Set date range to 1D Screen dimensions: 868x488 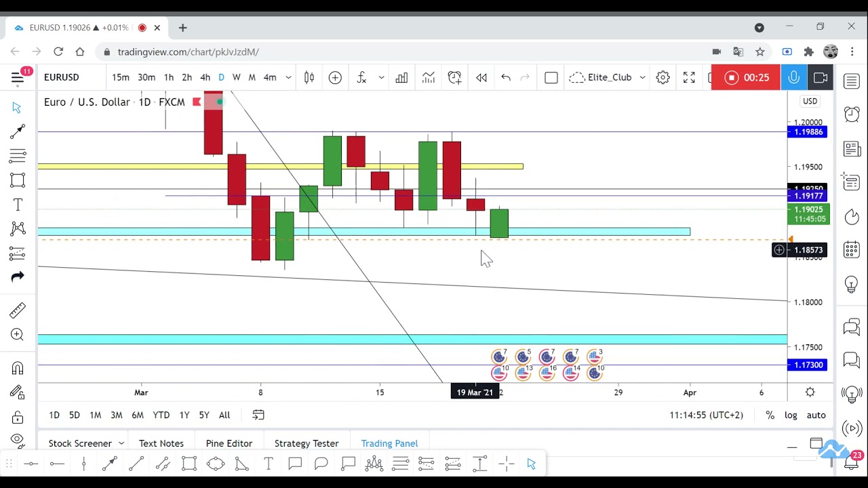[54, 415]
